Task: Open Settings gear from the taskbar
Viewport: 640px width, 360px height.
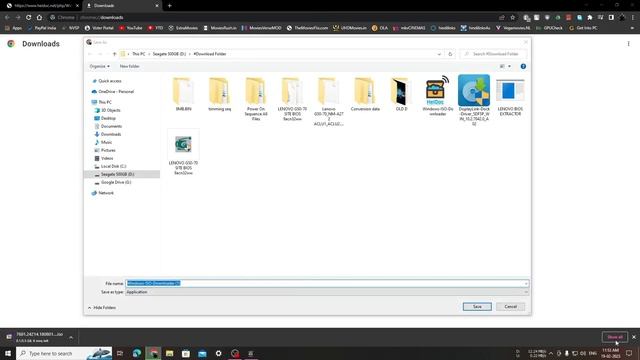Action: [218, 353]
